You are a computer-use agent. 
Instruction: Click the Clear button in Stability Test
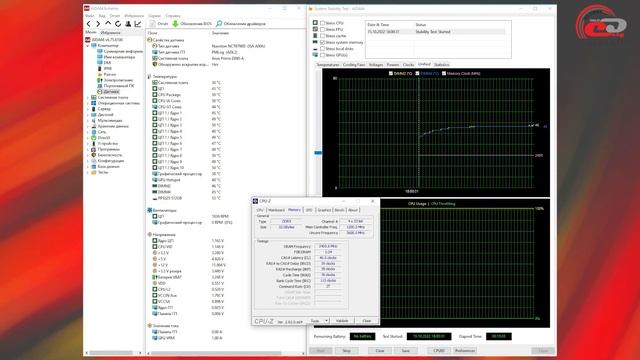click(380, 351)
